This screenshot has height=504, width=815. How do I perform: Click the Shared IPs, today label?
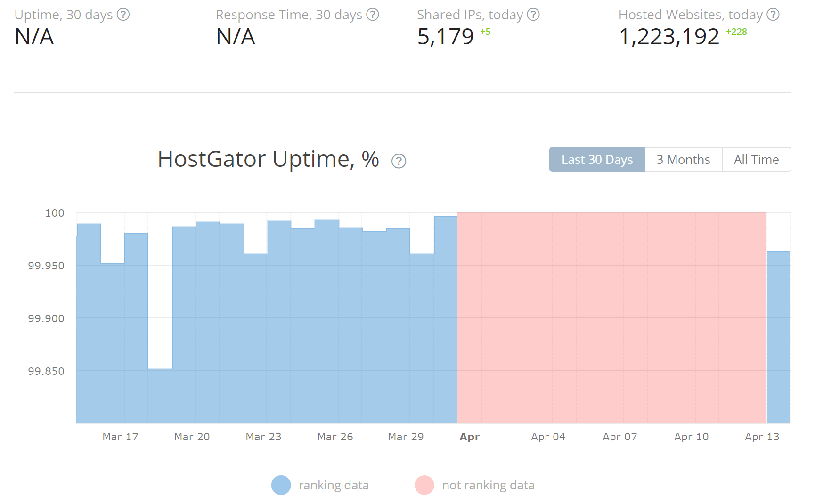click(470, 15)
